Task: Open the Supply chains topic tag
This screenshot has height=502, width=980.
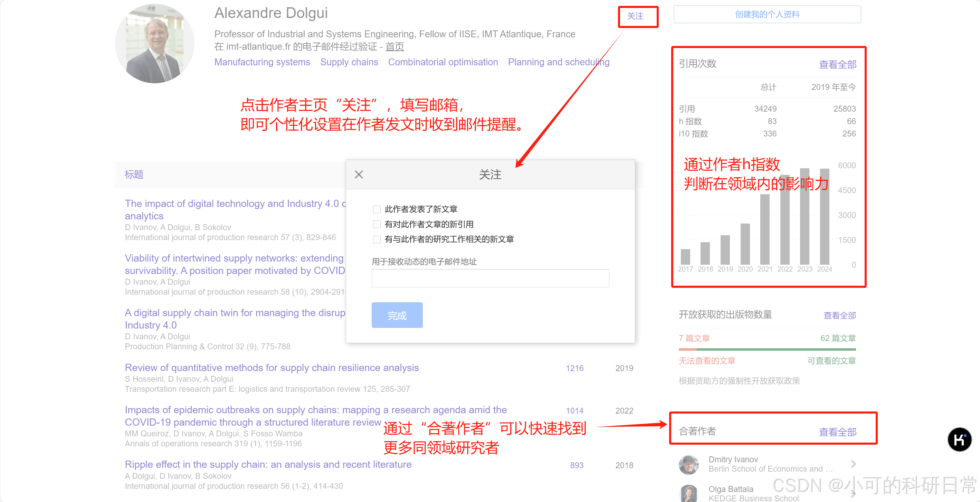Action: click(349, 62)
